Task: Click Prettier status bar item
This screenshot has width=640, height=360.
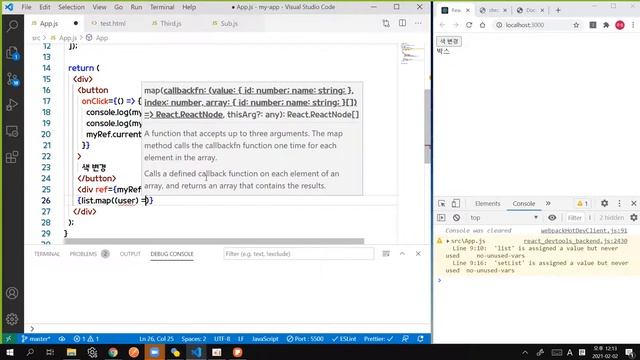Action: pos(378,339)
